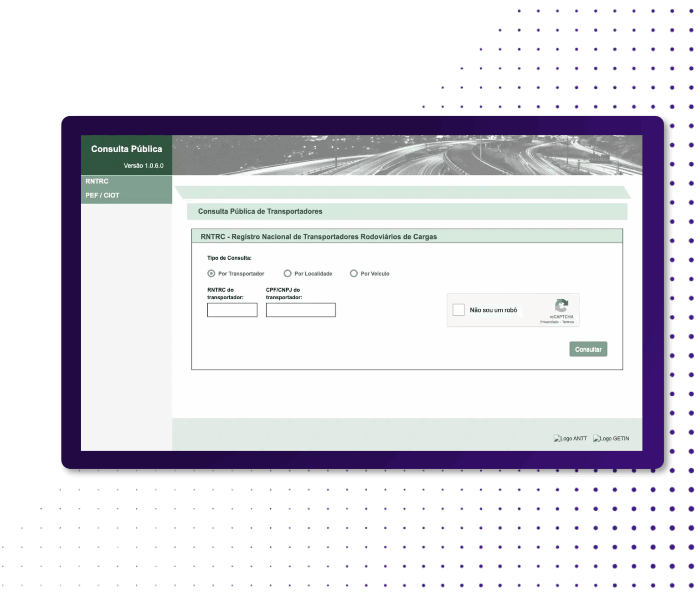Click the Consulta Pública title

[127, 149]
